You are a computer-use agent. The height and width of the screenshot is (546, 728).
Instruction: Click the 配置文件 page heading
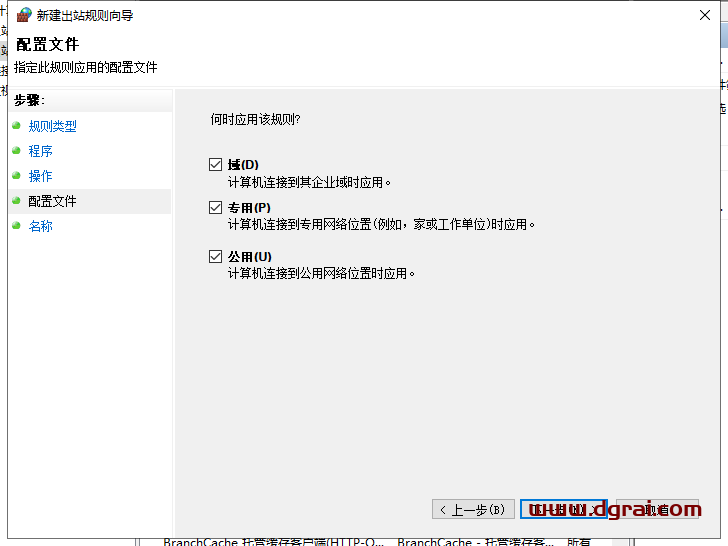coord(47,45)
